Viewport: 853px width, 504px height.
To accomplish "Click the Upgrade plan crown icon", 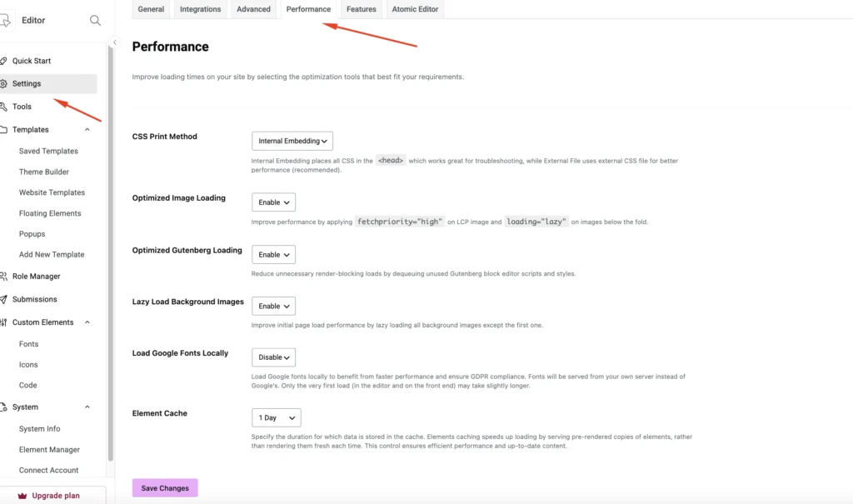I will click(22, 496).
